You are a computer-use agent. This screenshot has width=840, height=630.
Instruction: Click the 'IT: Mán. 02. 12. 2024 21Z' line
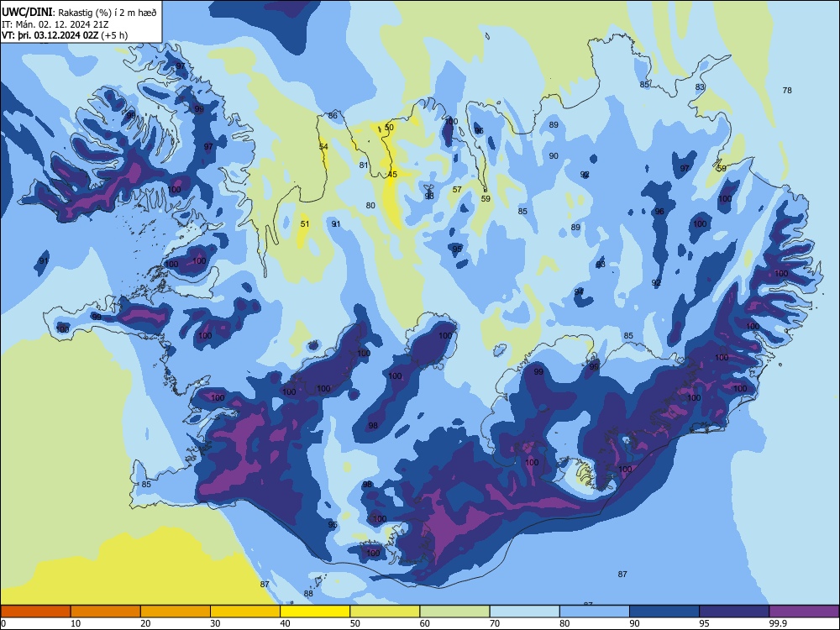pos(55,24)
